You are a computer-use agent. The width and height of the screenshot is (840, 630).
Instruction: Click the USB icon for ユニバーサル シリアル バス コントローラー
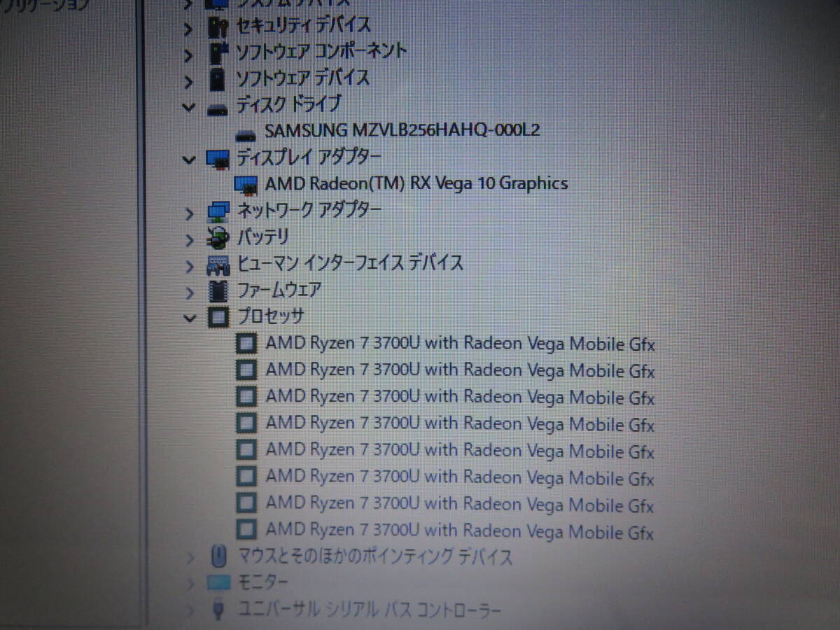[x=218, y=609]
